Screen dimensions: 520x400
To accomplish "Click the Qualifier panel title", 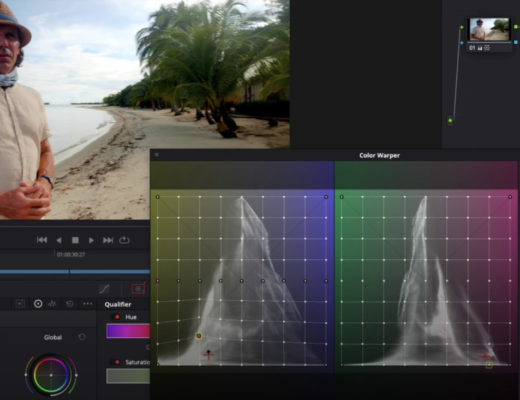I will coord(118,304).
